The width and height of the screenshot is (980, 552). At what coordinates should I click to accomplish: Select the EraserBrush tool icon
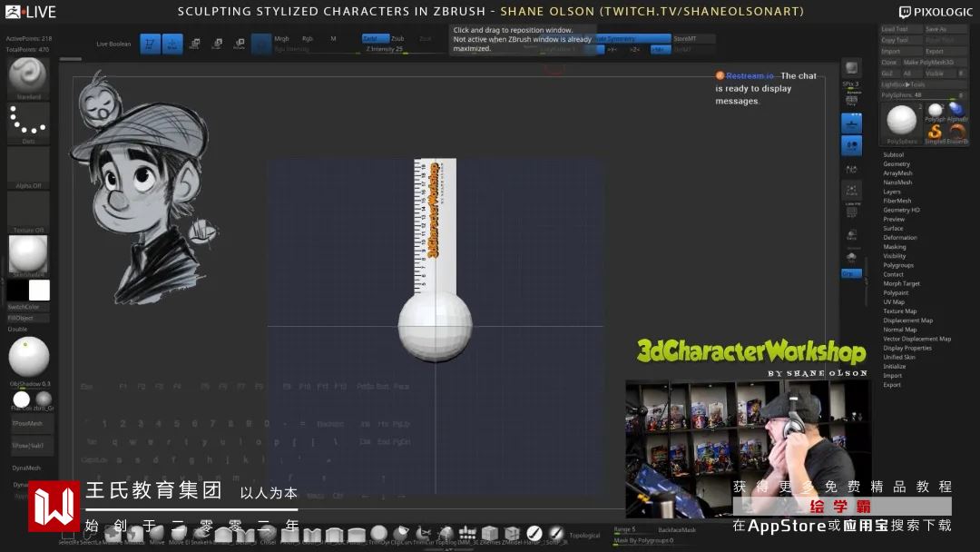(956, 133)
